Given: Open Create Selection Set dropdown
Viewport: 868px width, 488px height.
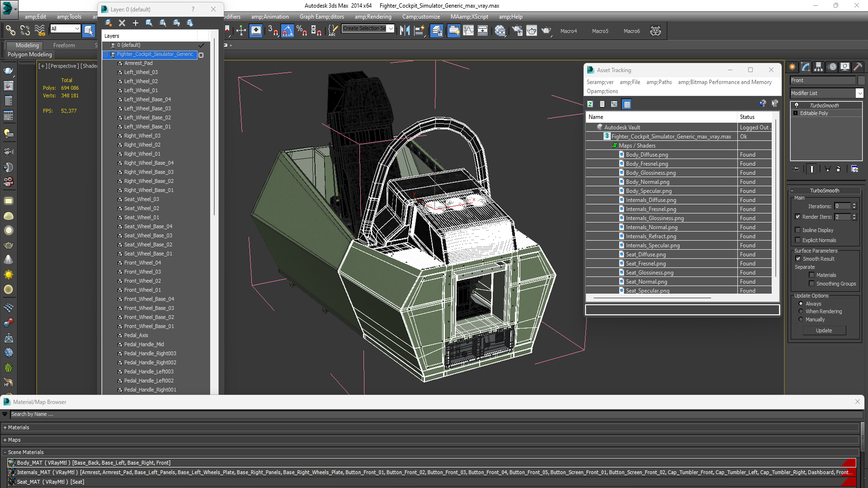Looking at the screenshot, I should point(391,28).
